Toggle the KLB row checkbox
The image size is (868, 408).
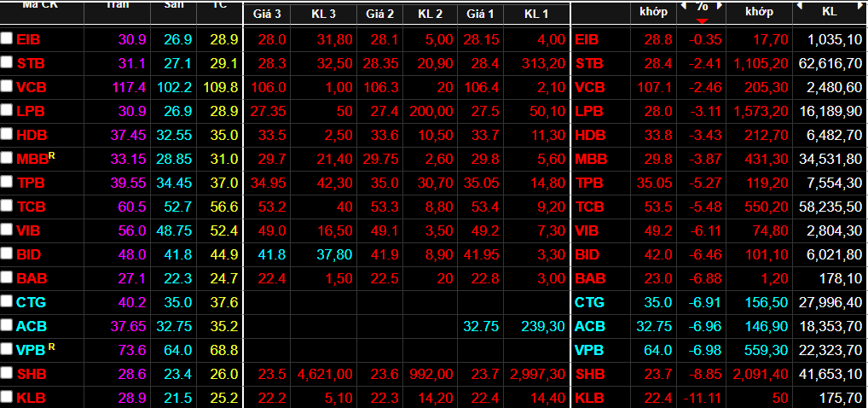click(x=7, y=398)
